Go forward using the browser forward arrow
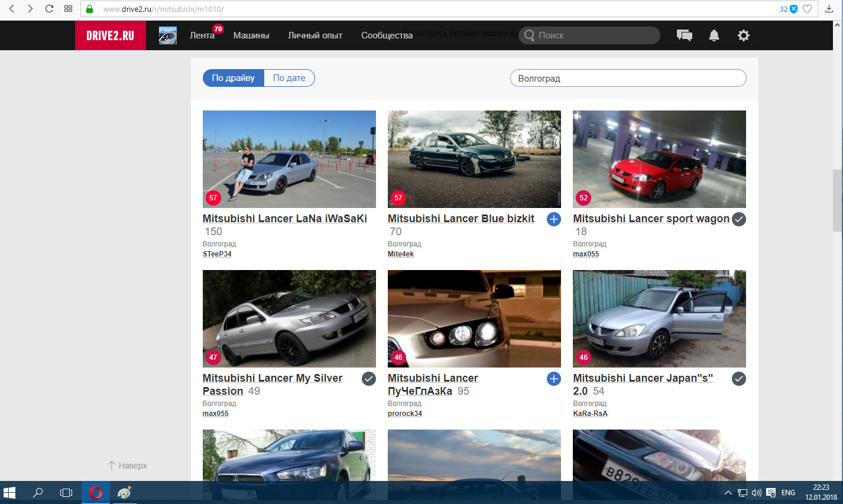843x504 pixels. 30,9
